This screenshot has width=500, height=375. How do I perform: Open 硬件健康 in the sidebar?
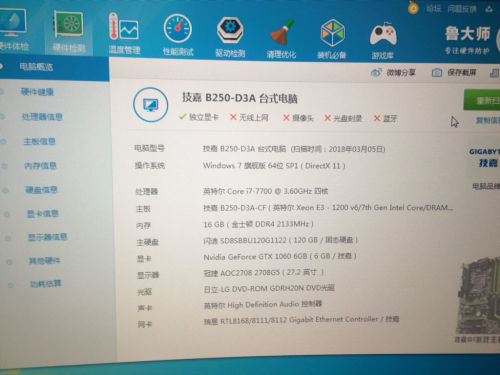tap(37, 92)
